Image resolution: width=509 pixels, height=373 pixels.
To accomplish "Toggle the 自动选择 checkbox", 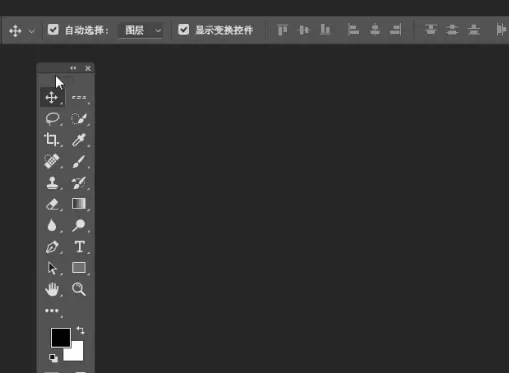I will 53,30.
